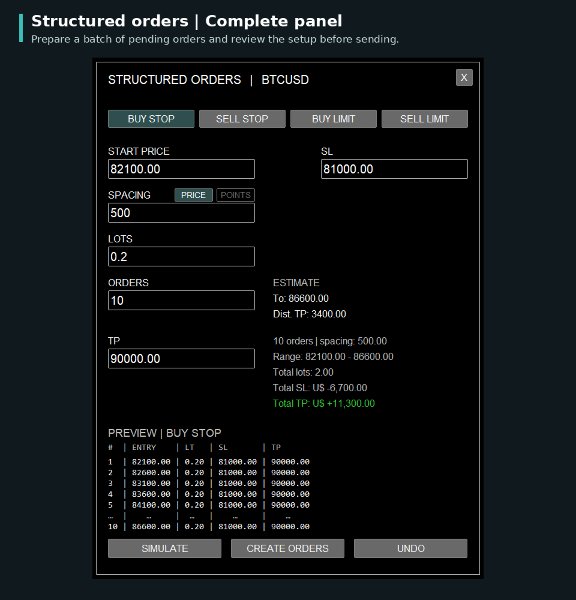The image size is (576, 600).
Task: Run the SIMULATE button
Action: point(165,548)
